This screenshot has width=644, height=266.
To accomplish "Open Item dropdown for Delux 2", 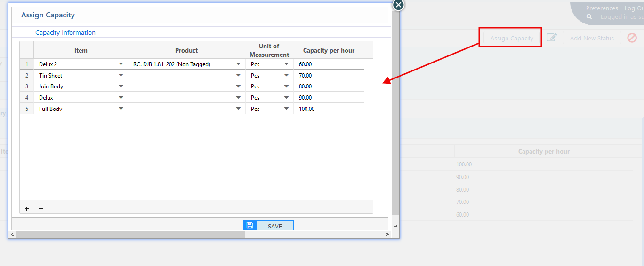I will [121, 64].
